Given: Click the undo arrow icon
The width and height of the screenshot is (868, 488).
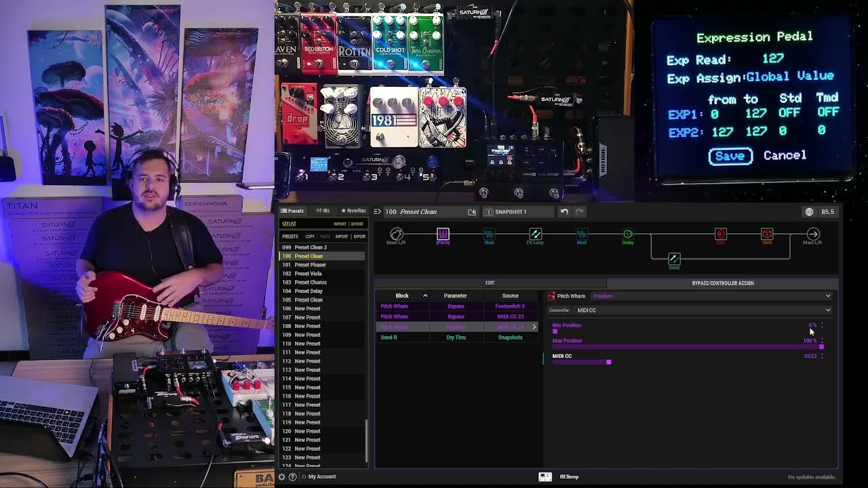Looking at the screenshot, I should pos(564,211).
